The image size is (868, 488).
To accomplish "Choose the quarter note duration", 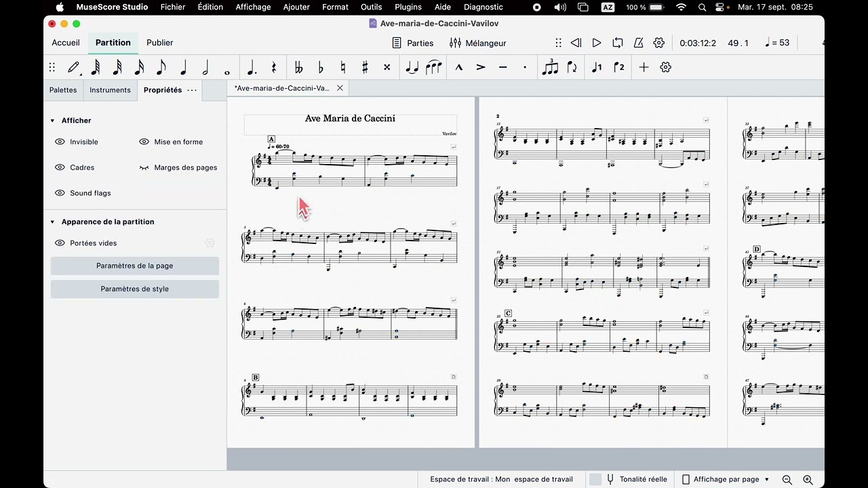I will click(183, 67).
